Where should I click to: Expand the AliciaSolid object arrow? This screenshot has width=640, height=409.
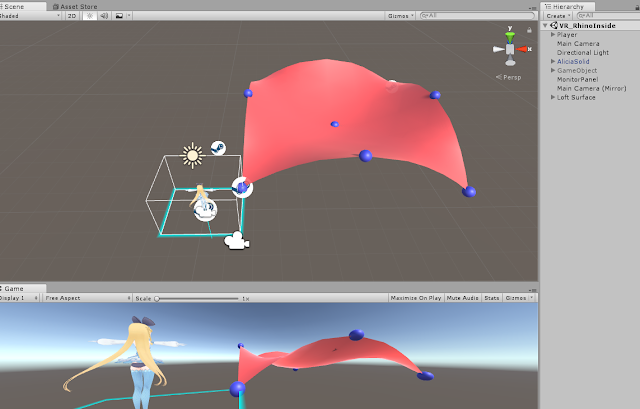(553, 61)
